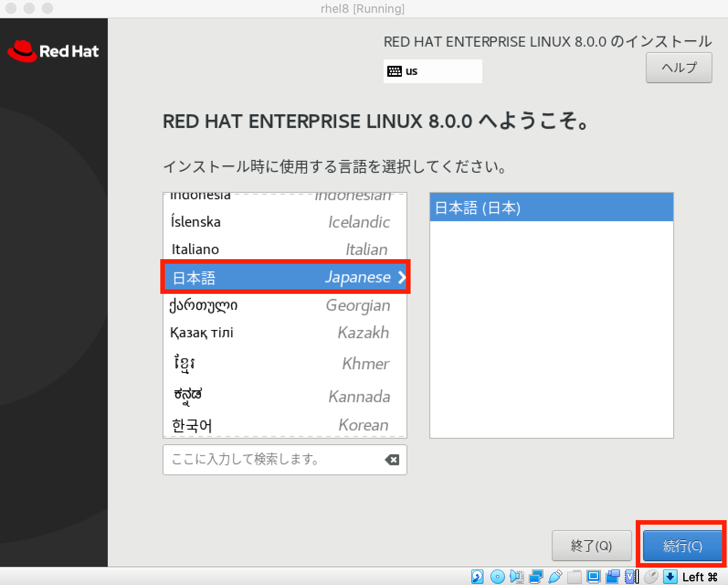
Task: Select Қазақ тілі Kazakh language
Action: click(285, 333)
